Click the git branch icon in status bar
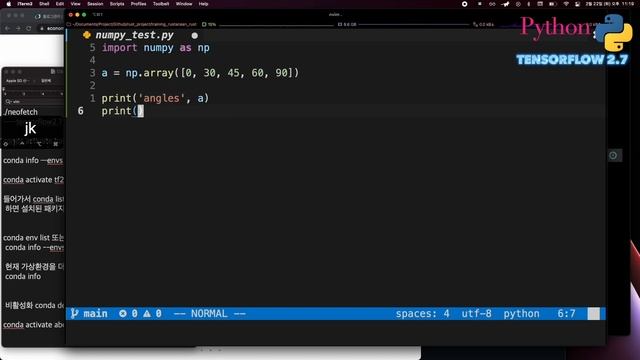 point(74,313)
